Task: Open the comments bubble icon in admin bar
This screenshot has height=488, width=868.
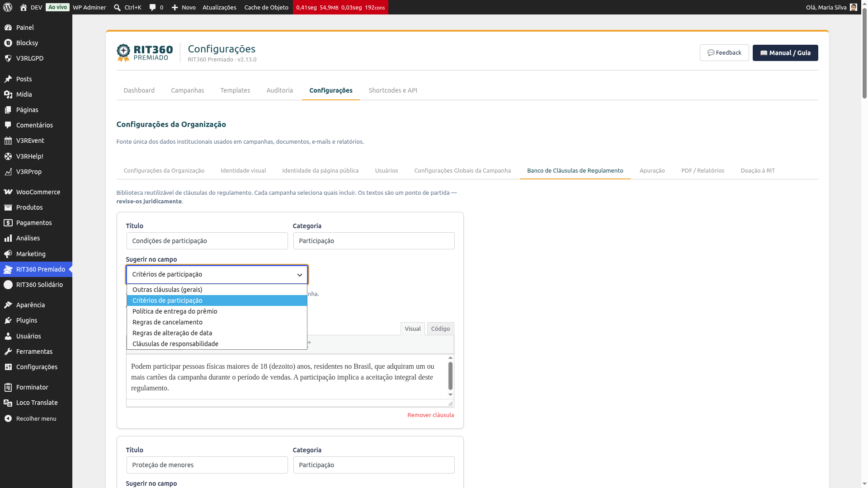Action: 152,8
